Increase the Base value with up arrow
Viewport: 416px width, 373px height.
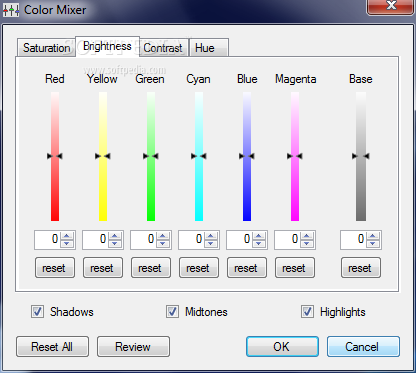click(373, 235)
